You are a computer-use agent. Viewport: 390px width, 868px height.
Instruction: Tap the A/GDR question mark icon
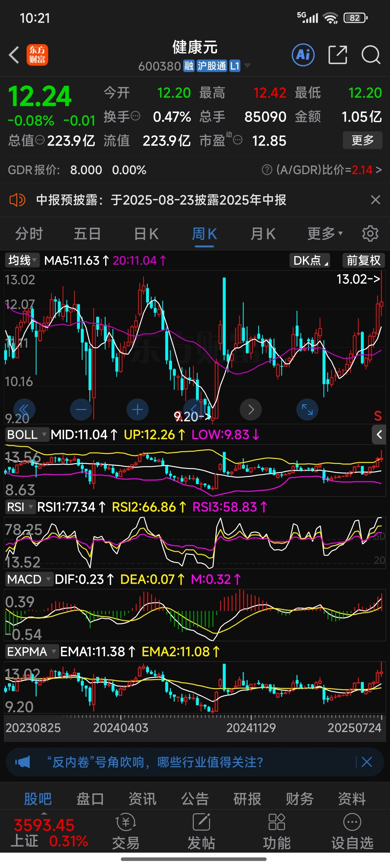click(267, 170)
